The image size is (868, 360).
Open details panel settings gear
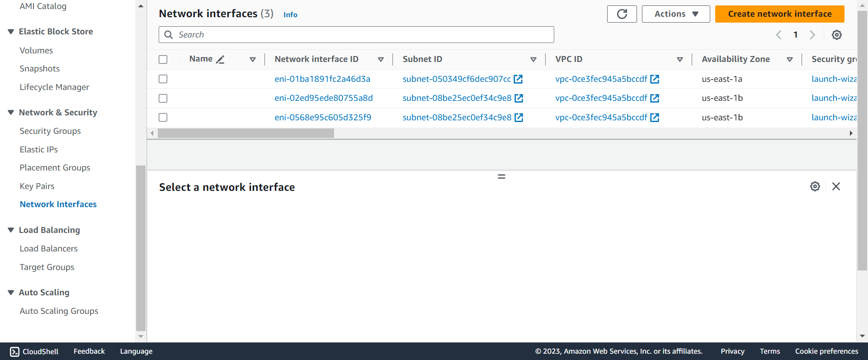click(x=815, y=186)
